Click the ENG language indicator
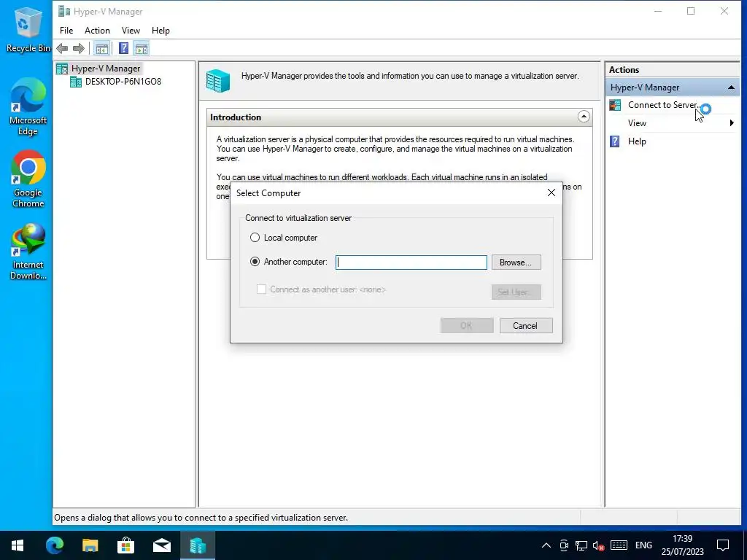747x560 pixels. coord(643,545)
